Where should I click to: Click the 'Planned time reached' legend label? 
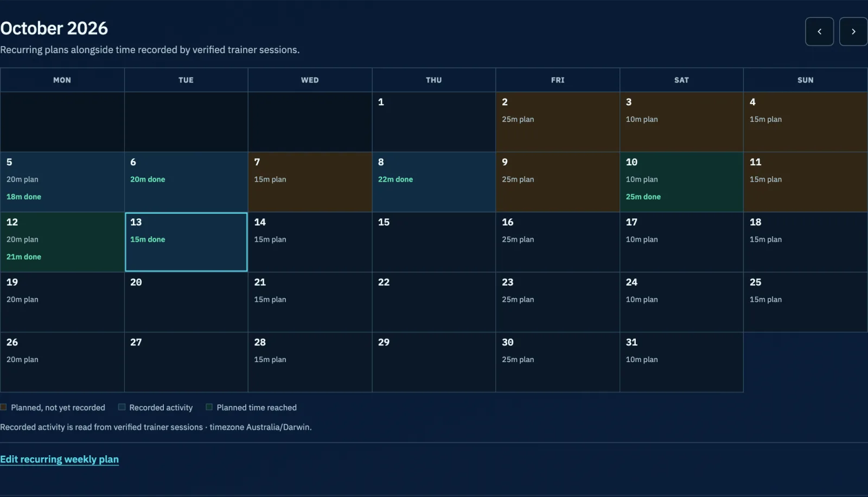[x=257, y=408]
